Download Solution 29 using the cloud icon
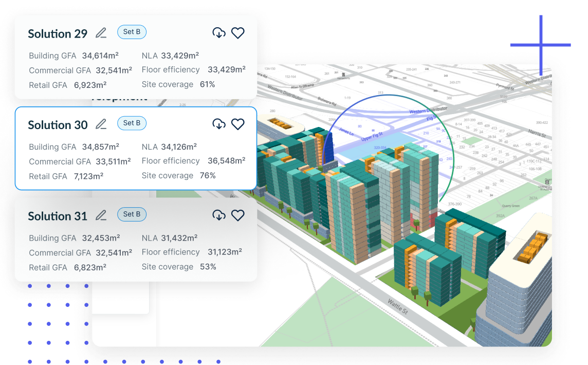 click(219, 33)
